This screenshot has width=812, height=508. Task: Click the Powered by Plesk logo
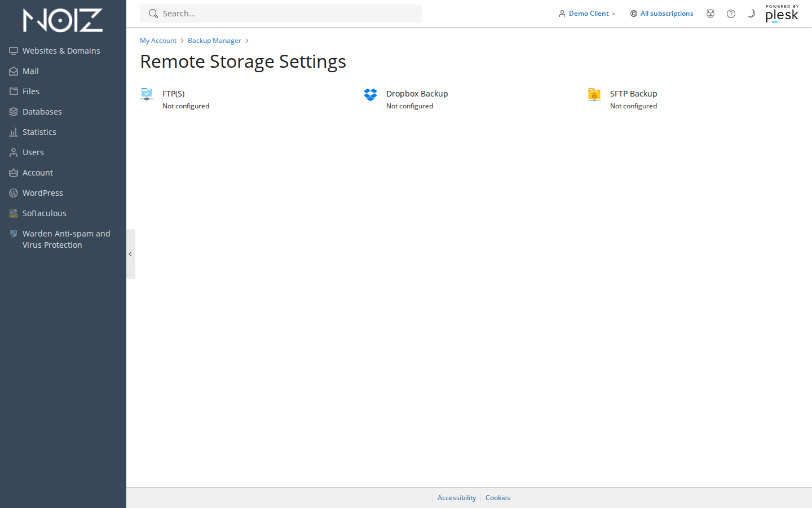click(x=782, y=14)
